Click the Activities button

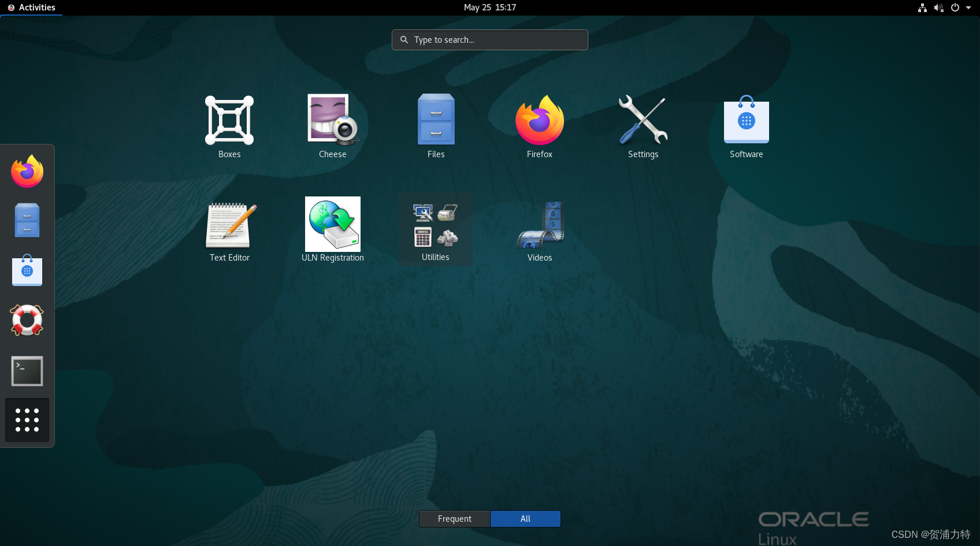(x=31, y=8)
